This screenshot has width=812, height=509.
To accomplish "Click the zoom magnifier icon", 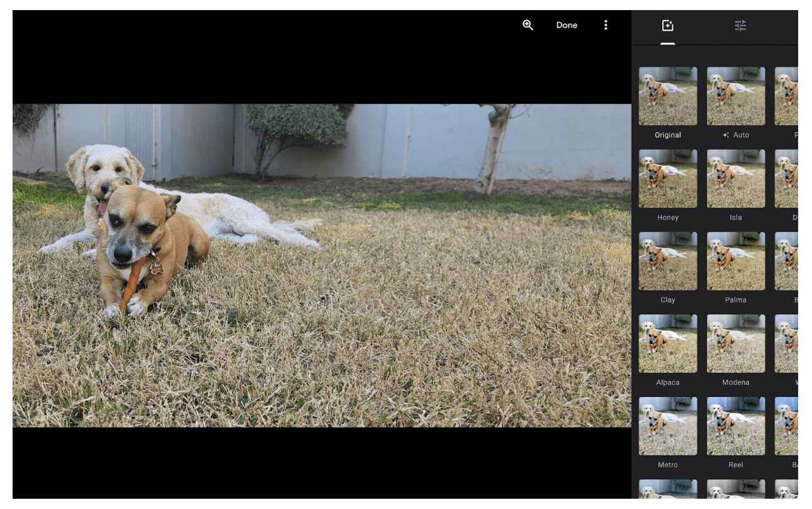I will (527, 25).
